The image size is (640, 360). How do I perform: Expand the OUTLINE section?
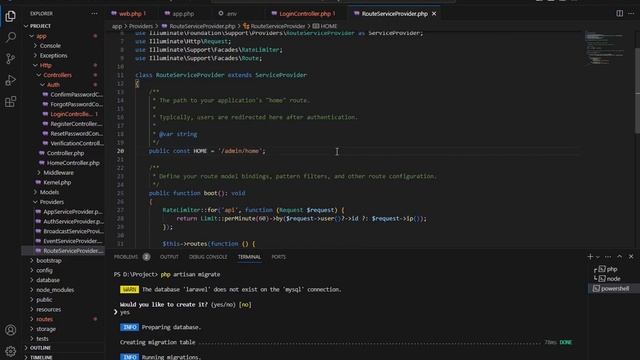(x=40, y=348)
